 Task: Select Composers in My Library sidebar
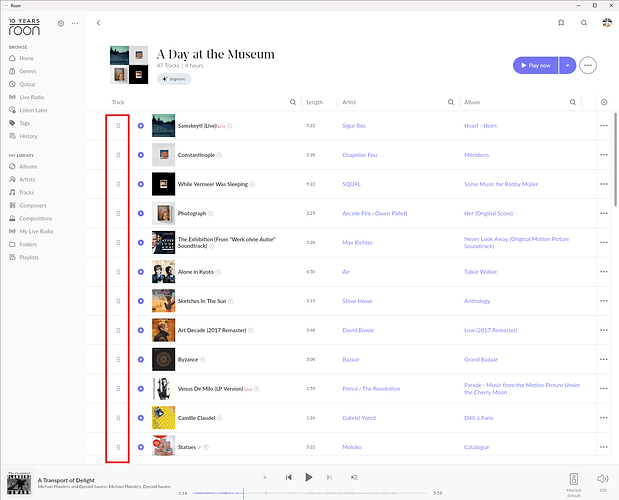[x=33, y=205]
